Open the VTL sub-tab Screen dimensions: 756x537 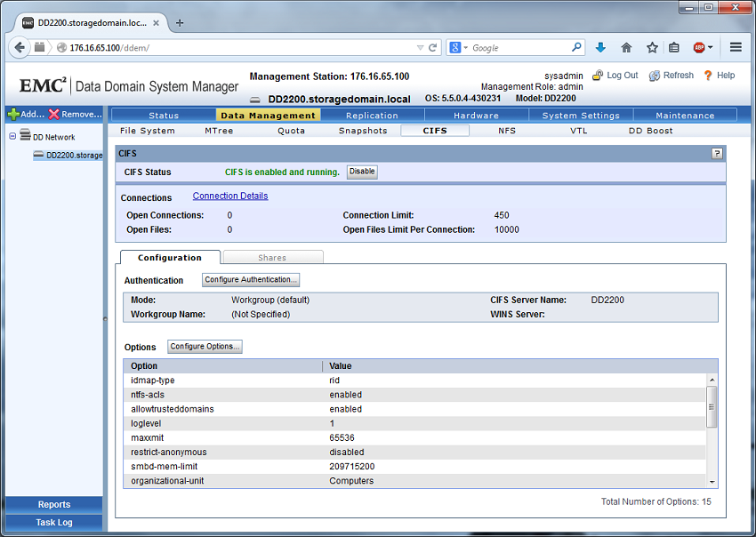[579, 131]
